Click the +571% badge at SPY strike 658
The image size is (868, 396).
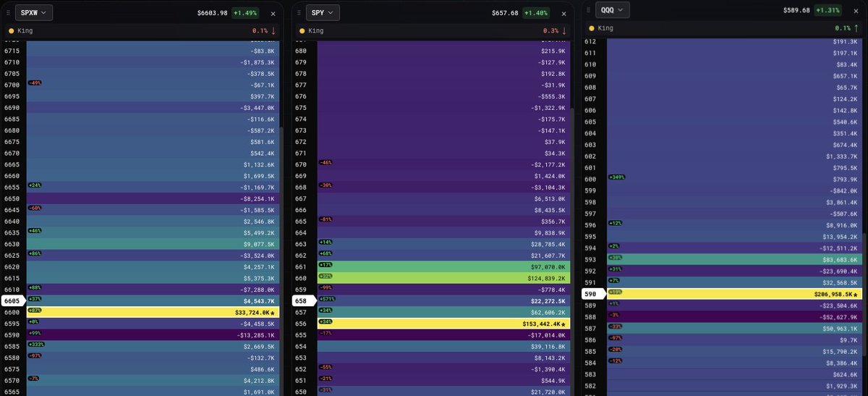tap(326, 299)
